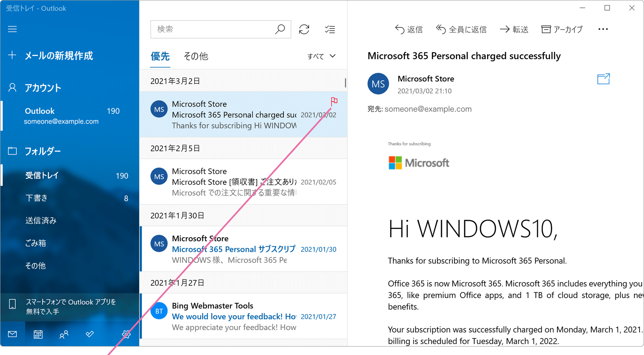Open the フォルダー section

coord(43,151)
